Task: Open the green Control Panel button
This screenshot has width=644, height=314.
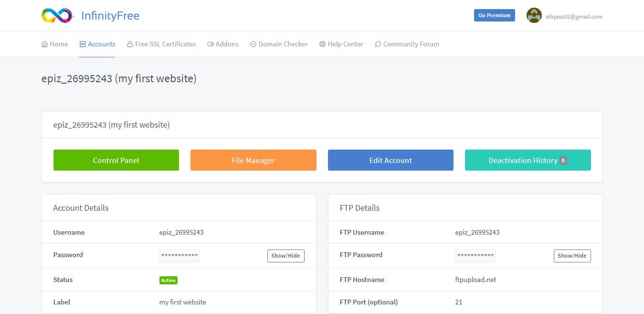Action: point(116,160)
